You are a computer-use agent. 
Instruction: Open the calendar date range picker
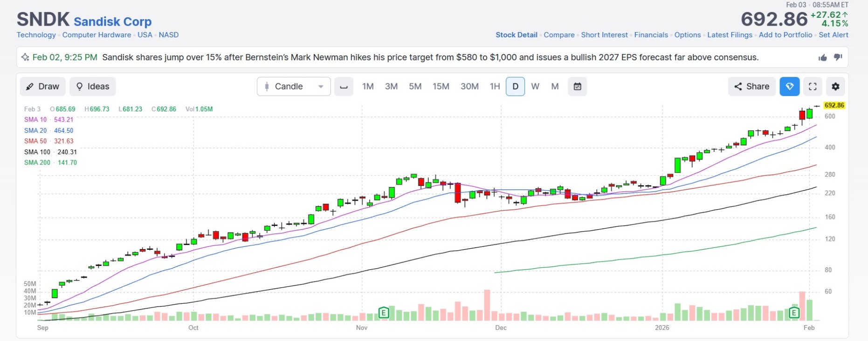coord(577,87)
